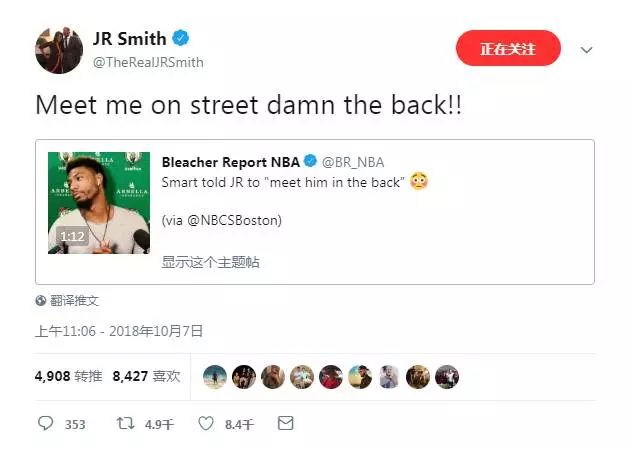Open JR Smith's profile avatar
Screen dimensions: 633x450
[59, 50]
